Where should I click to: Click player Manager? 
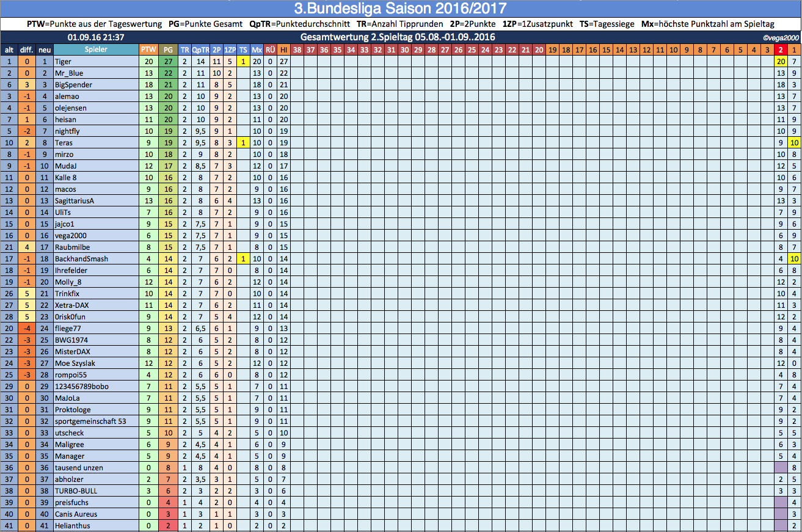tap(70, 456)
